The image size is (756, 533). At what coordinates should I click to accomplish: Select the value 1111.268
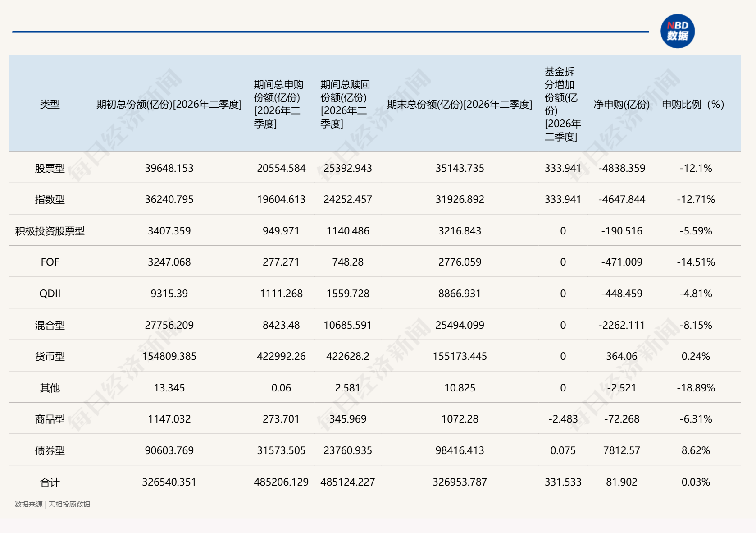281,294
